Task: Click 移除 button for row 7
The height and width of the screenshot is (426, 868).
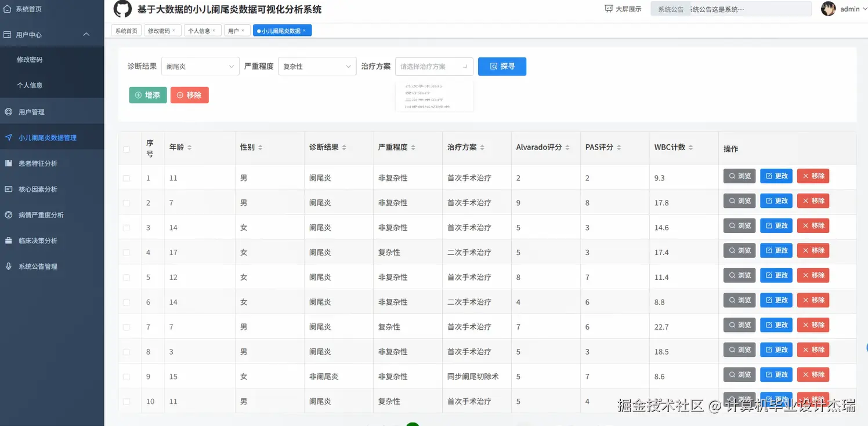Action: 813,325
